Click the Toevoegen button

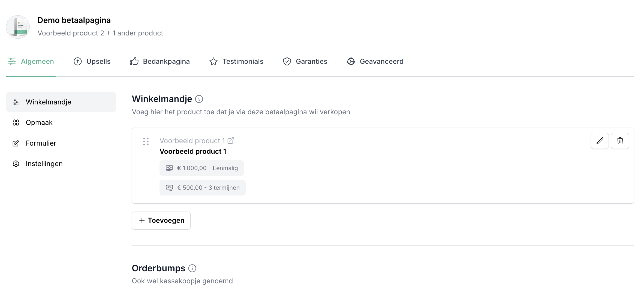click(161, 220)
